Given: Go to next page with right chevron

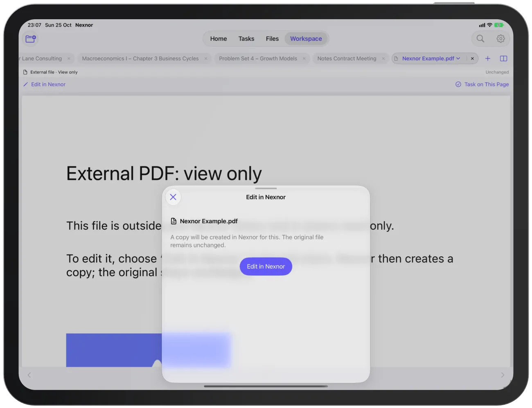Looking at the screenshot, I should coord(503,375).
